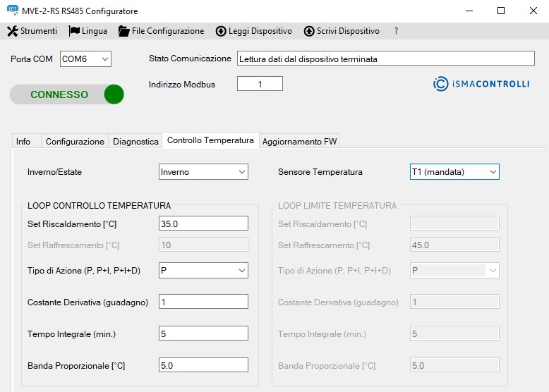Click the application icon in title bar
549x392 pixels.
pyautogui.click(x=13, y=11)
